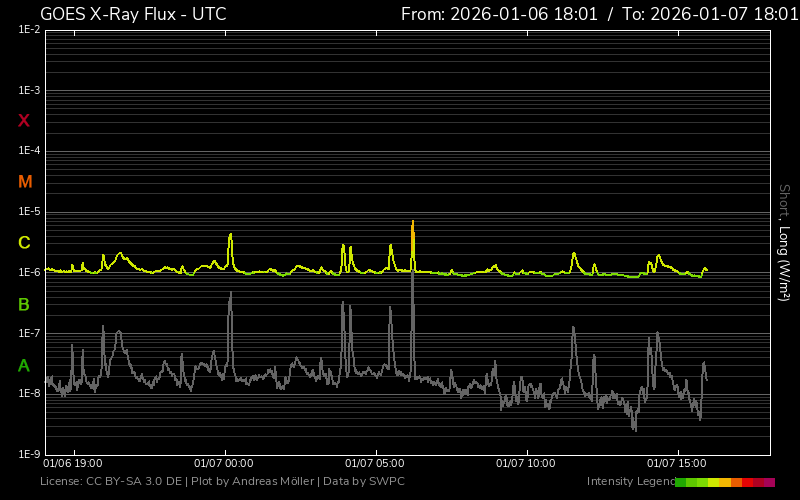Click the 1E-2 y-axis tick label
Image resolution: width=800 pixels, height=500 pixels.
coord(29,30)
